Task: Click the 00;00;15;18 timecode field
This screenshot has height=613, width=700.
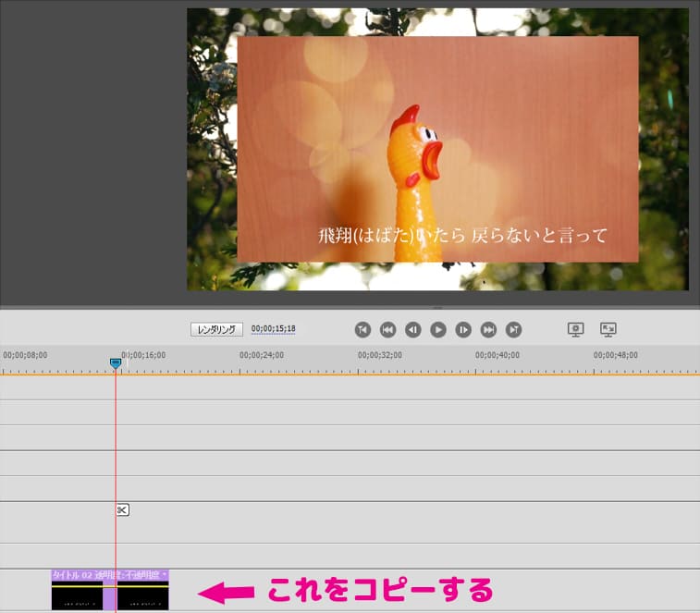Action: point(273,329)
